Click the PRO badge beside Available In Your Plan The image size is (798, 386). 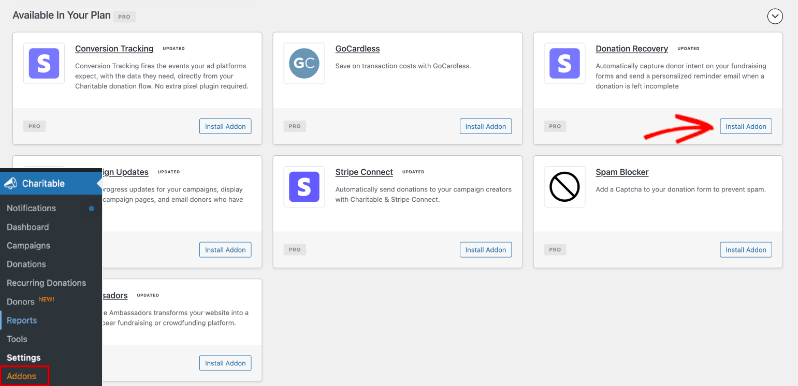124,17
